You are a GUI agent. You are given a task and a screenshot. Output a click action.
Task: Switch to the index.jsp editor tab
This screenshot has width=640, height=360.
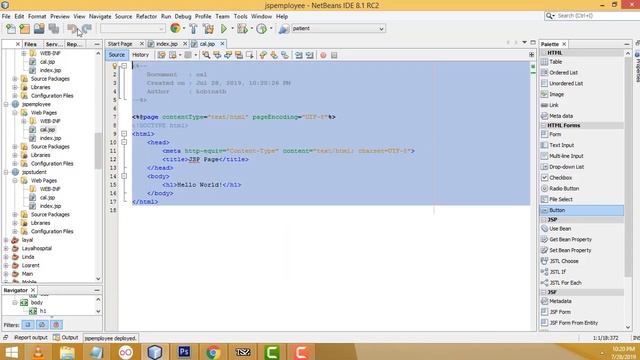[167, 44]
